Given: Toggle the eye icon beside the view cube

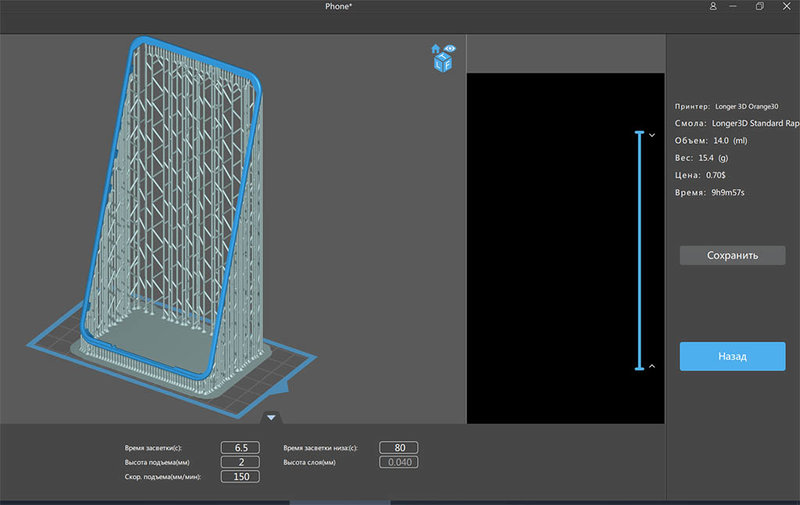Looking at the screenshot, I should [449, 48].
